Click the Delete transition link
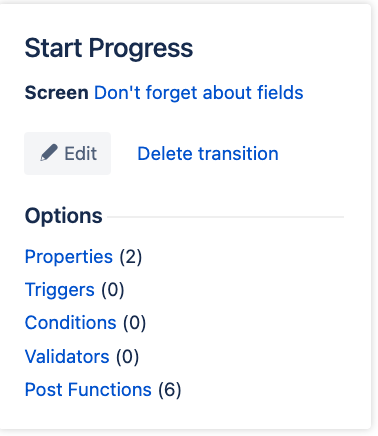The height and width of the screenshot is (436, 378). [208, 154]
